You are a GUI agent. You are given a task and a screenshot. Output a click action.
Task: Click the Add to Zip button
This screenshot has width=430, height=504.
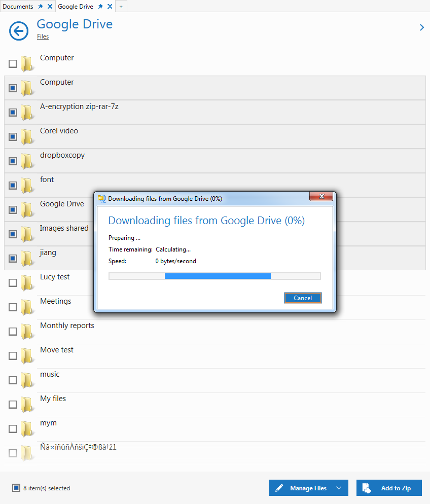click(x=389, y=488)
